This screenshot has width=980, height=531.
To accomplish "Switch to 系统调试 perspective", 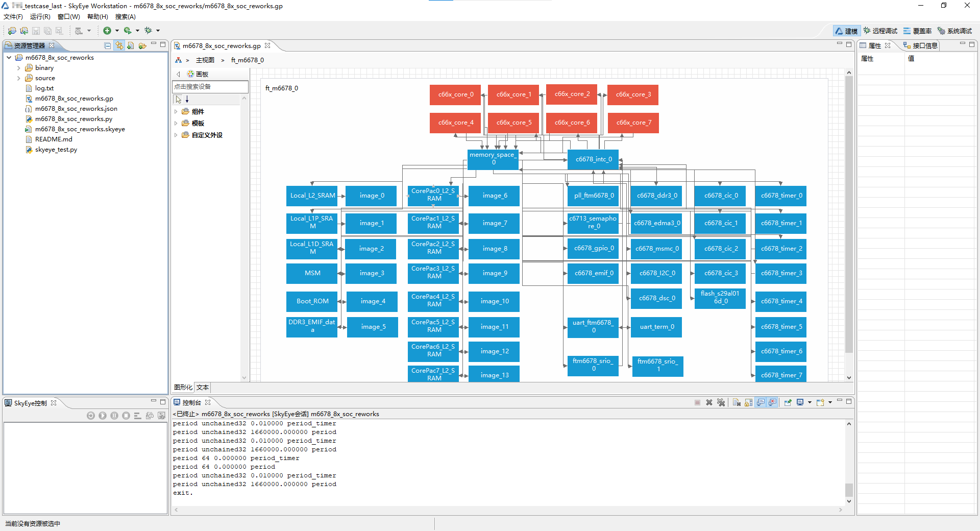I will coord(954,31).
